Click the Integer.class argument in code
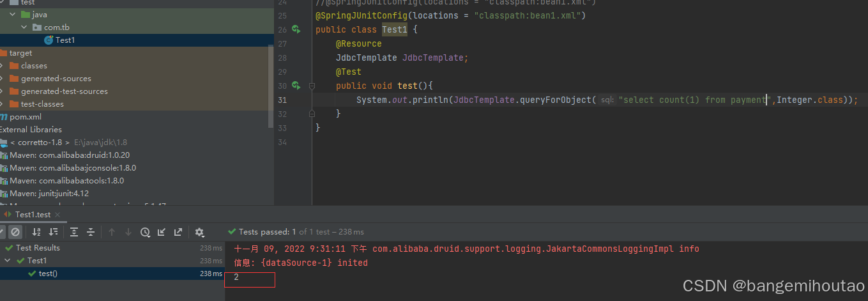 point(810,100)
